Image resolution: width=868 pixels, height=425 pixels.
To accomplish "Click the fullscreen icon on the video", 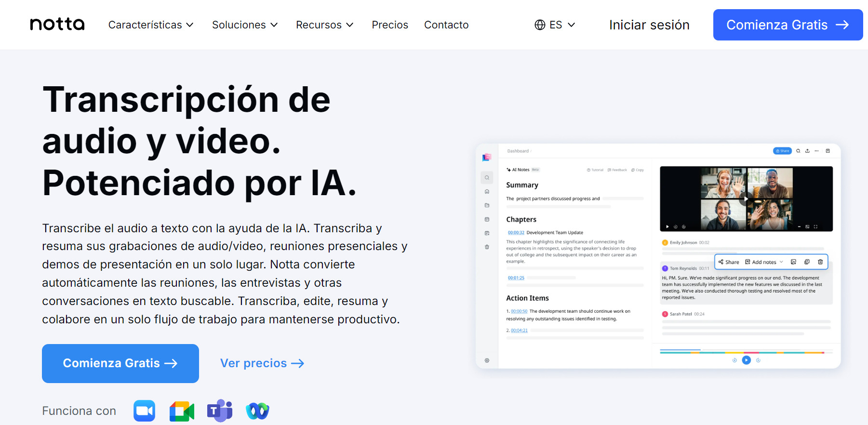I will click(815, 226).
